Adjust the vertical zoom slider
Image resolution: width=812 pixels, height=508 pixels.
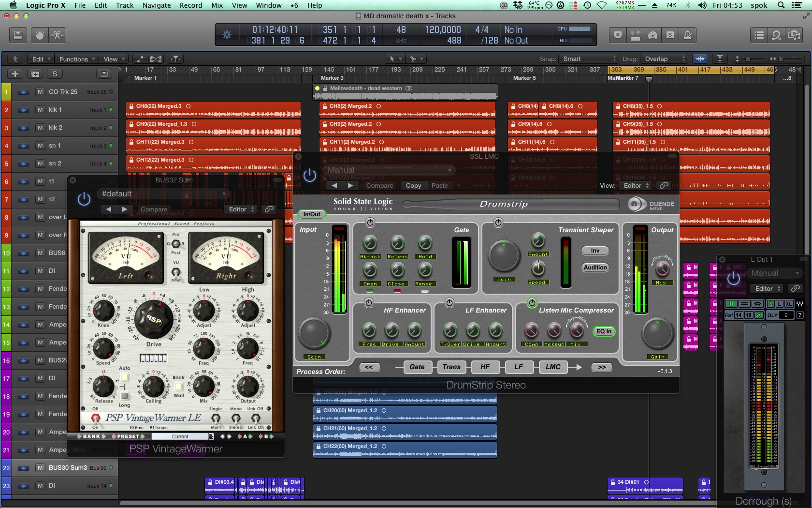(748, 59)
